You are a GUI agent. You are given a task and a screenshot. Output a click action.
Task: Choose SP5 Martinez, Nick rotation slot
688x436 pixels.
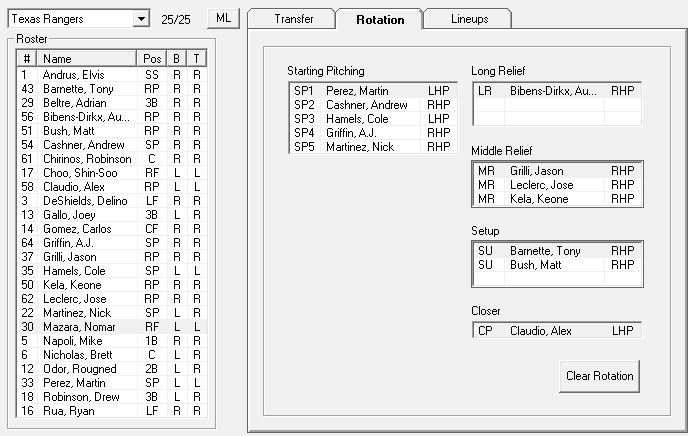tap(369, 147)
